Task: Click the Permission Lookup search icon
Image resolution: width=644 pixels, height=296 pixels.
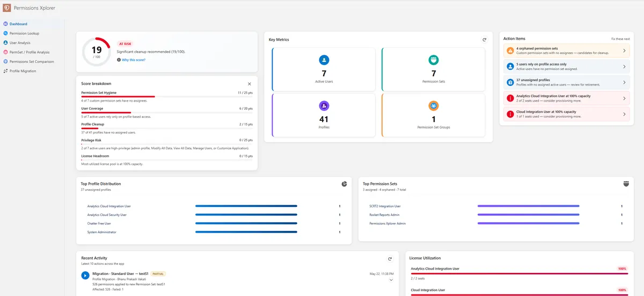Action: [5, 33]
